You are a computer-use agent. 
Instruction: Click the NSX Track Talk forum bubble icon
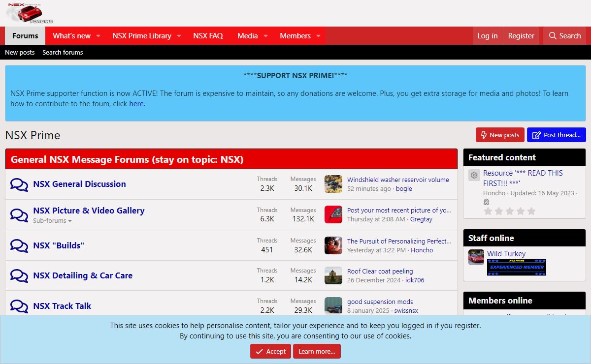pyautogui.click(x=19, y=306)
